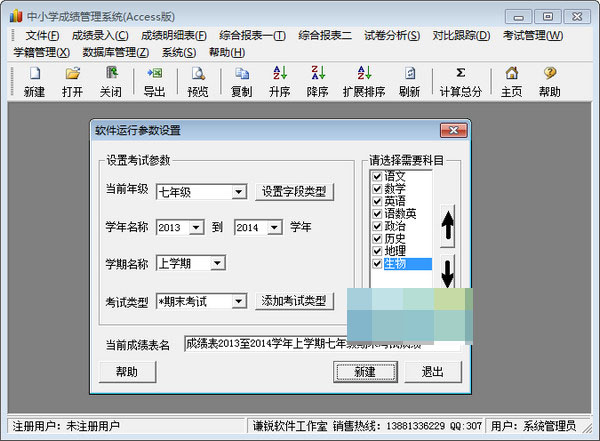Uncheck the 历史 subject checkbox
The width and height of the screenshot is (600, 441).
pos(377,238)
